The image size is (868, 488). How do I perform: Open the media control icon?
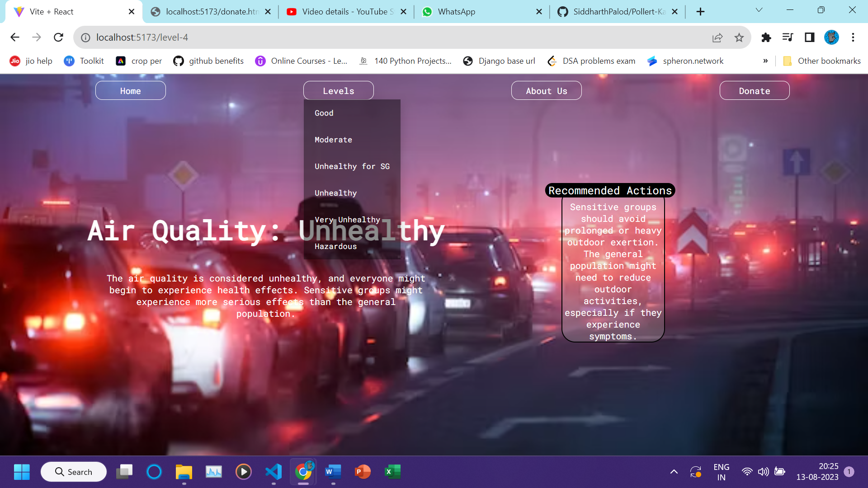pos(788,38)
